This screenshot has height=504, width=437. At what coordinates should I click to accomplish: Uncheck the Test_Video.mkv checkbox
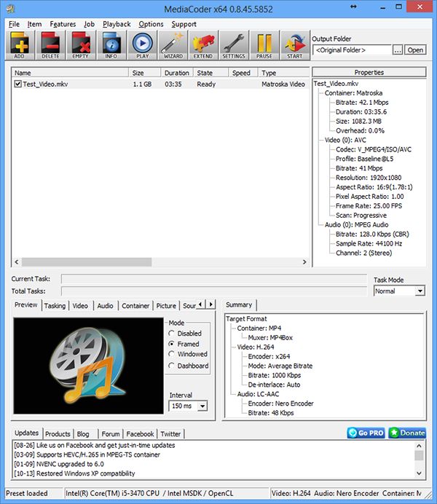point(18,84)
